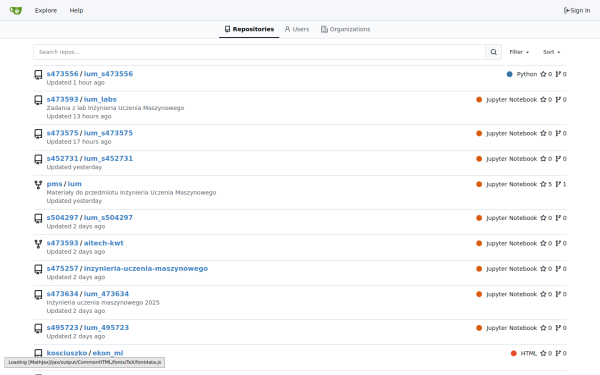Click fork count icon on ium_495723 row
Screen dimensions: 600x375
(x=558, y=328)
